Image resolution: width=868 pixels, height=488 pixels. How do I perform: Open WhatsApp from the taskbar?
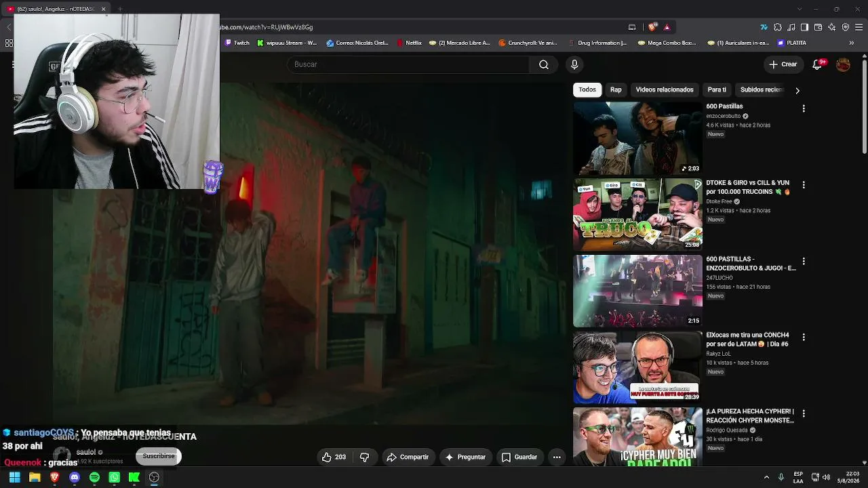114,477
